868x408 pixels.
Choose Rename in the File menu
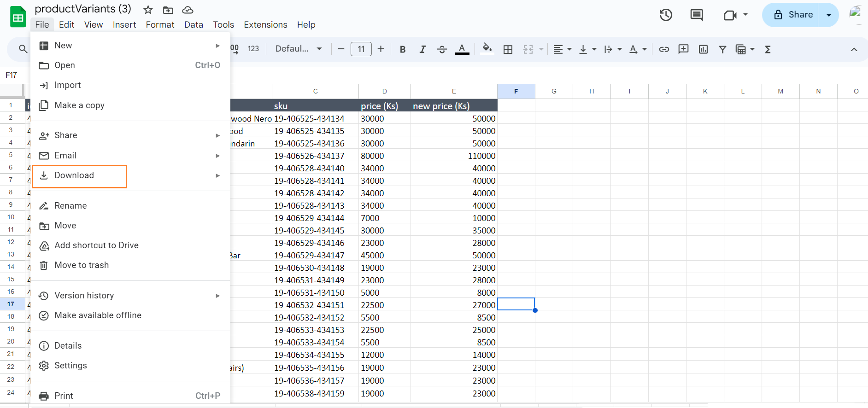pos(130,205)
